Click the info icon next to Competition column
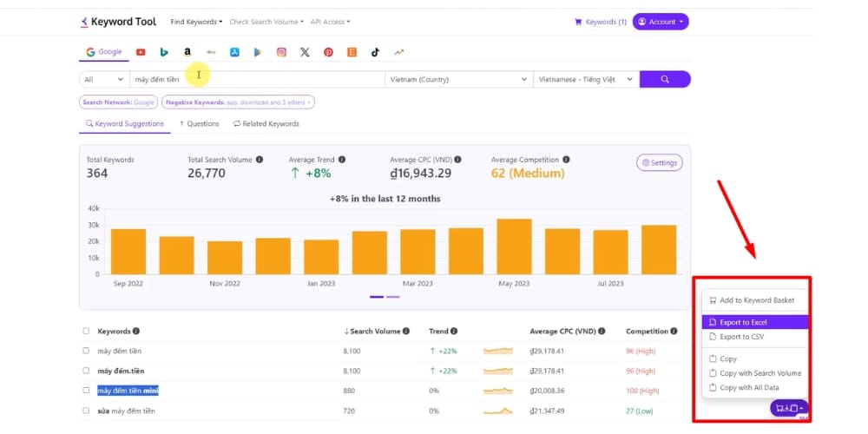Viewport: 868px width, 434px height. [674, 331]
